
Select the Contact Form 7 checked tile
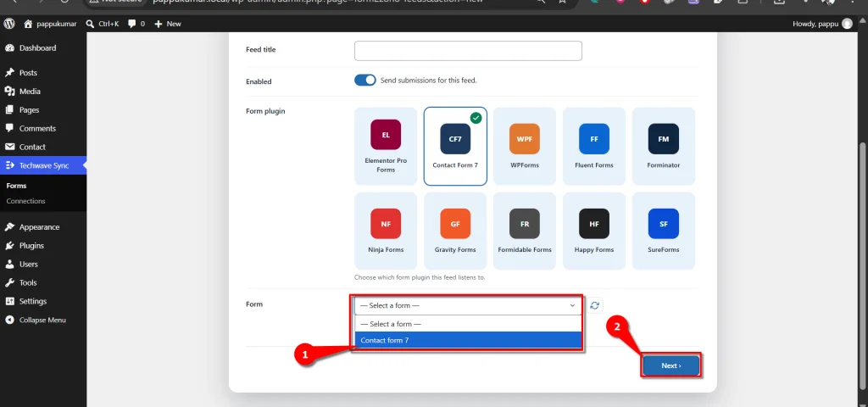point(455,146)
